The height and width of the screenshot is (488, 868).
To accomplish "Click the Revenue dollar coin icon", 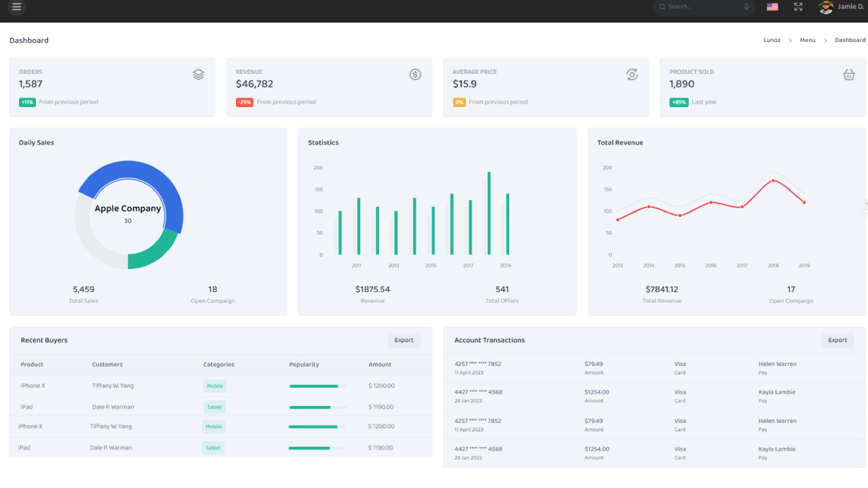I will [415, 75].
